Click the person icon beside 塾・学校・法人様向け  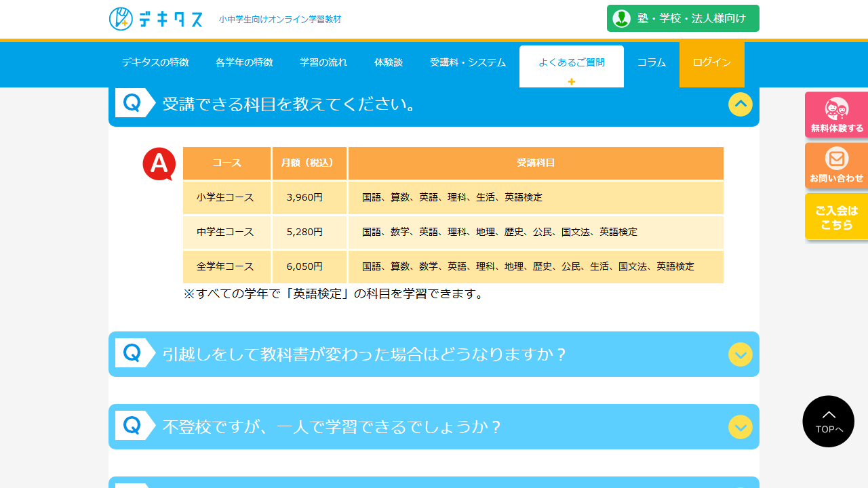click(622, 18)
